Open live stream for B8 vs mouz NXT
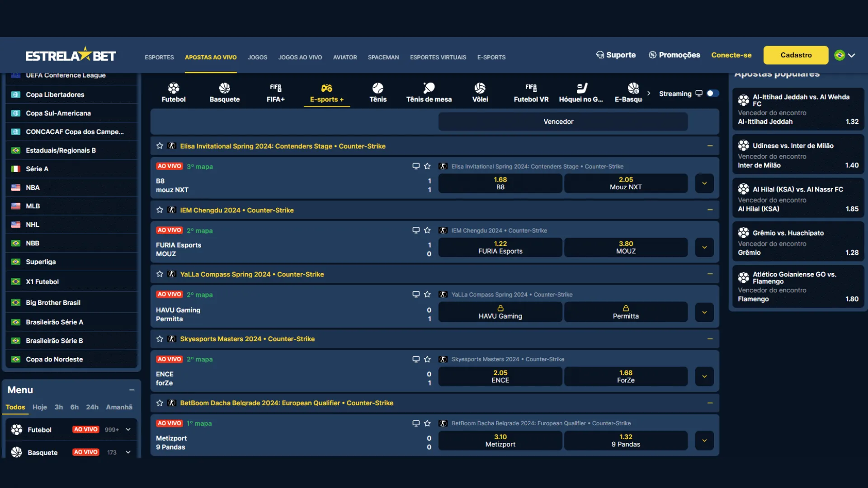This screenshot has width=868, height=488. (416, 166)
